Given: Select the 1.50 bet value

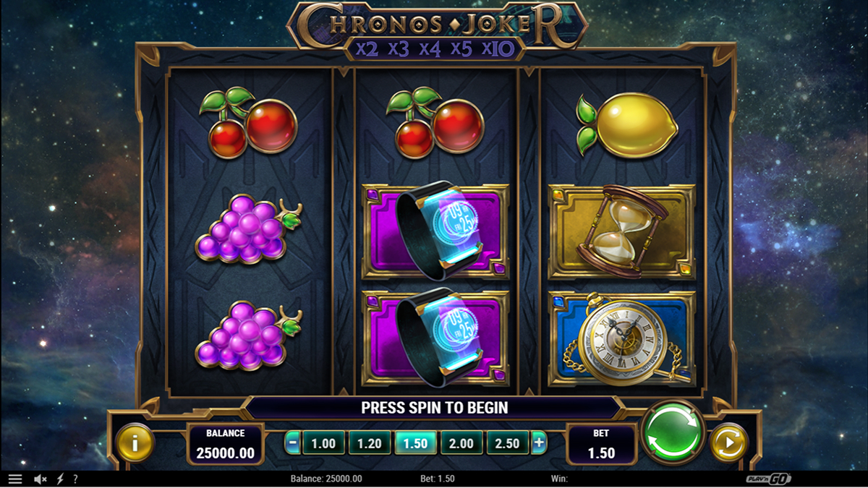Looking at the screenshot, I should pyautogui.click(x=416, y=443).
